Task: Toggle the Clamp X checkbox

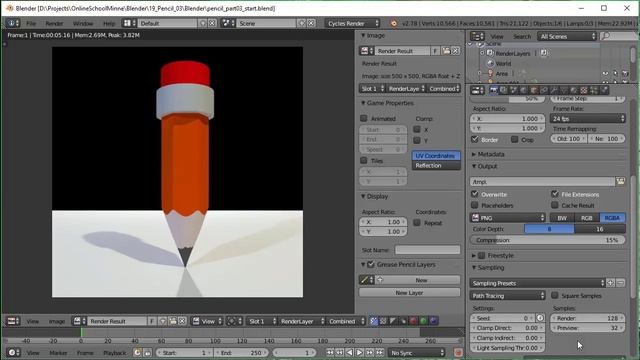Action: click(x=417, y=129)
